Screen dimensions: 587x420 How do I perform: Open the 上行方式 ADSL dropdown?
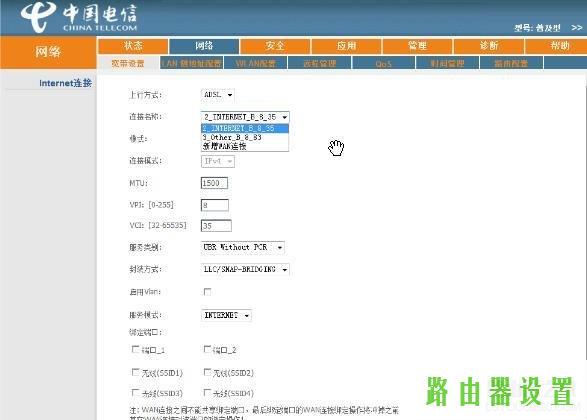click(218, 95)
